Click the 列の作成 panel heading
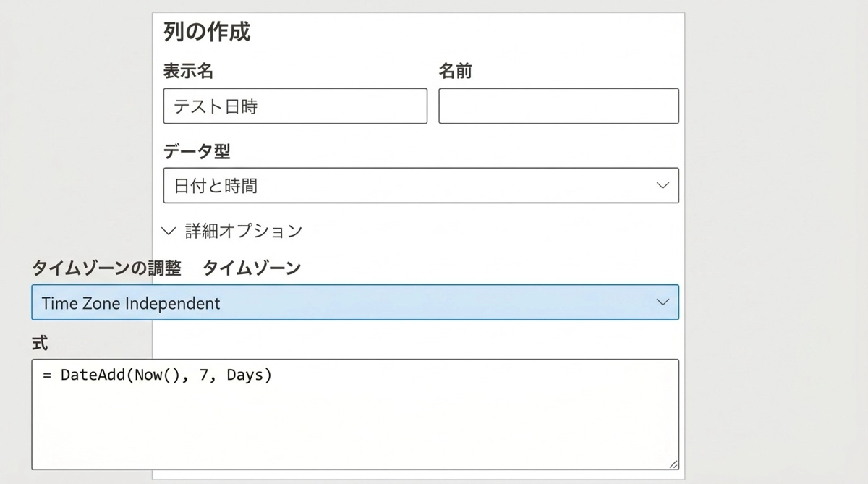868x484 pixels. [207, 33]
